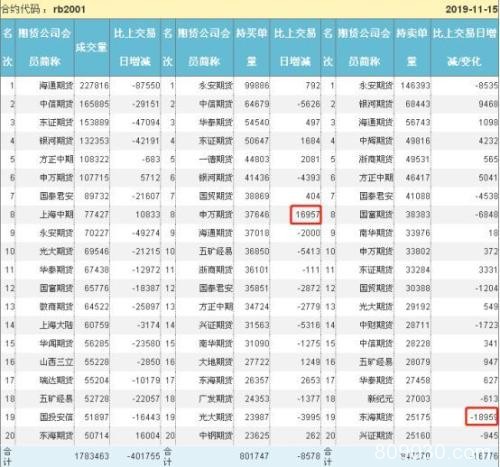500x467 pixels.
Task: Click 方正中期 with volume 108322
Action: [x=56, y=159]
